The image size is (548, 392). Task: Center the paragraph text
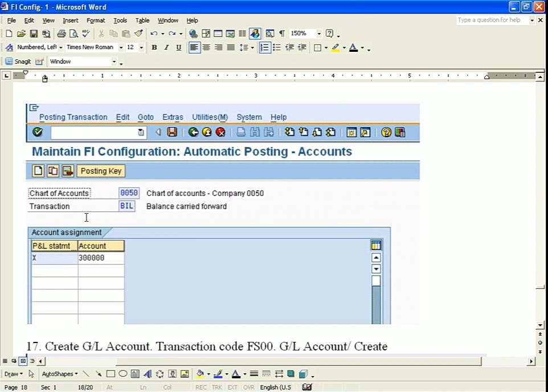[206, 47]
